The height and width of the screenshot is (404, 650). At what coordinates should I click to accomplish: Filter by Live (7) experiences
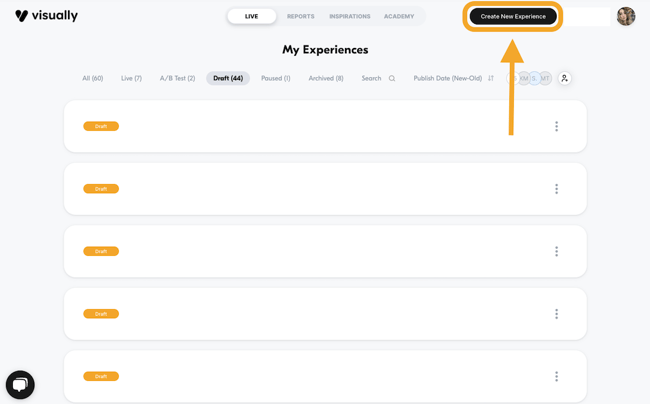(x=131, y=78)
